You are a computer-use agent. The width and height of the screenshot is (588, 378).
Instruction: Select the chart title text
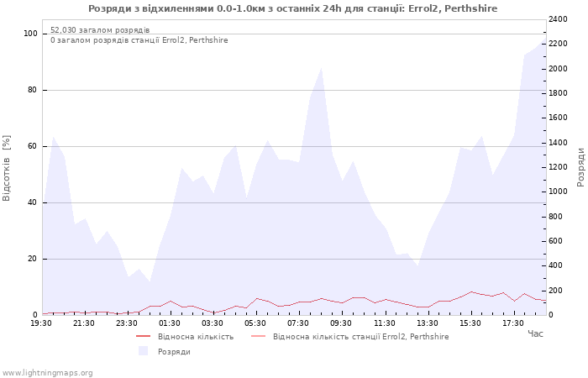(x=293, y=8)
